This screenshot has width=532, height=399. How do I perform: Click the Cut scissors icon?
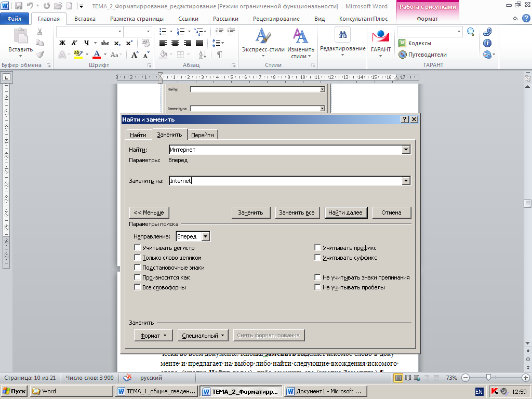[x=39, y=32]
